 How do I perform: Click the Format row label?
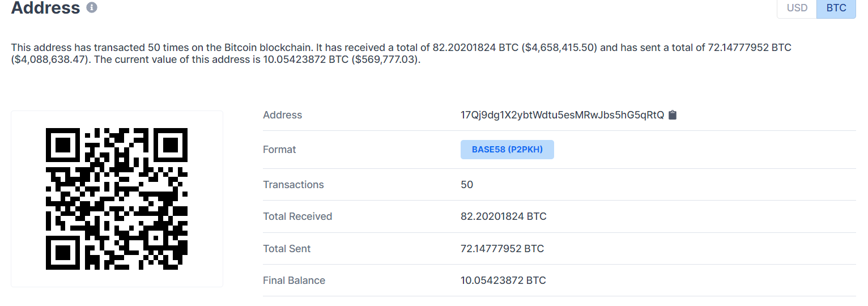point(279,150)
